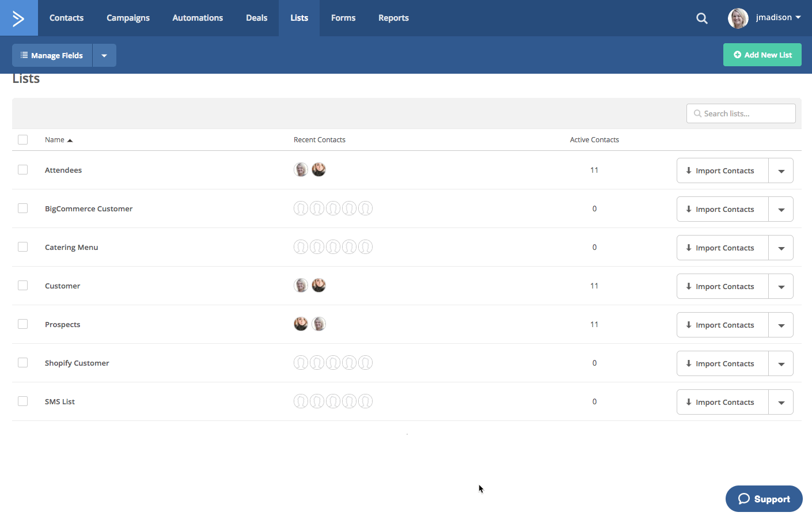
Task: Expand Attendees row actions dropdown arrow
Action: [781, 171]
